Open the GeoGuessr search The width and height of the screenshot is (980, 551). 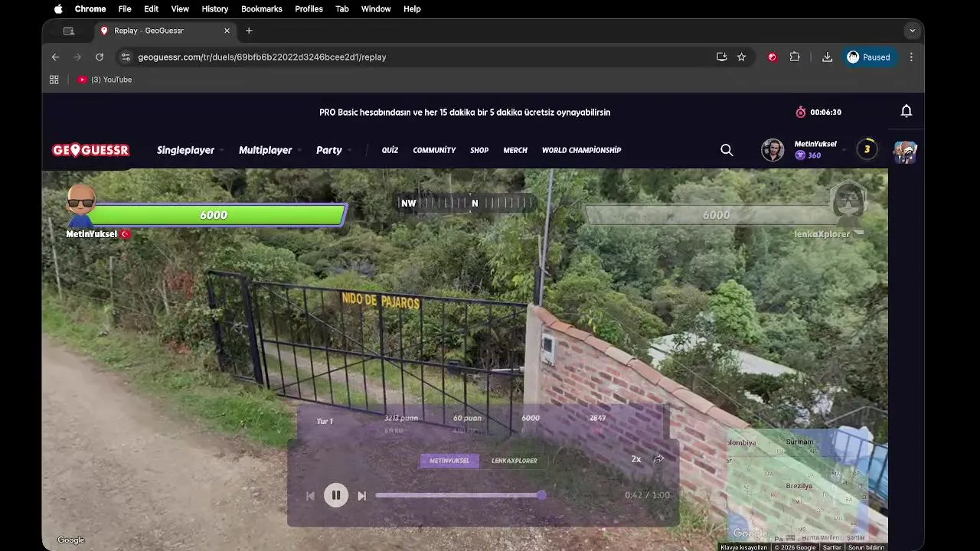coord(727,150)
